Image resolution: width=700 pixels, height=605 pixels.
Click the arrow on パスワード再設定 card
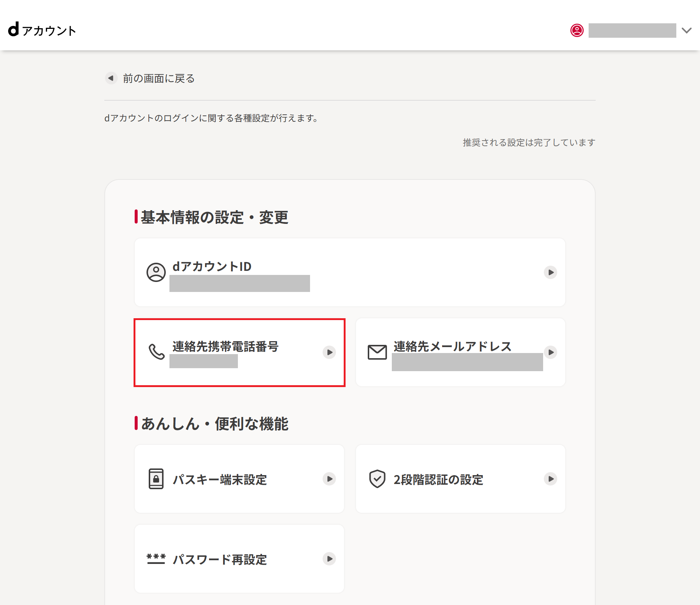[329, 559]
